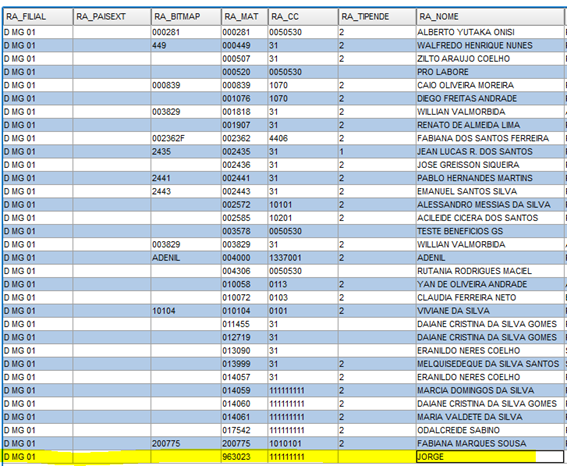
Task: Select the RA_CC cell 10101
Action: coord(303,205)
